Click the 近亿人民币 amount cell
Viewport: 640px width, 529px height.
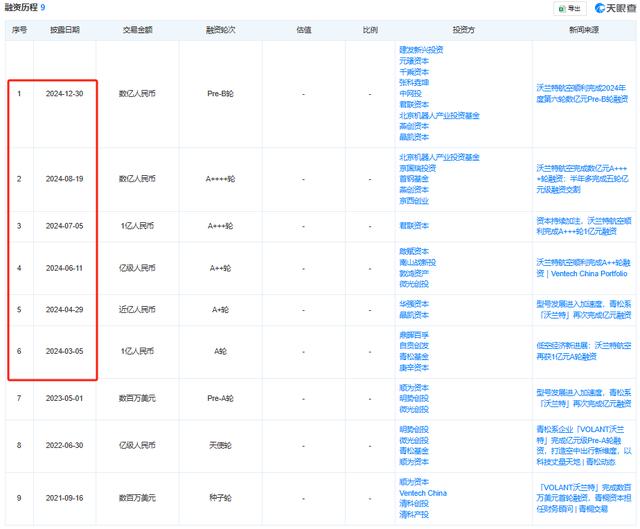tap(137, 310)
